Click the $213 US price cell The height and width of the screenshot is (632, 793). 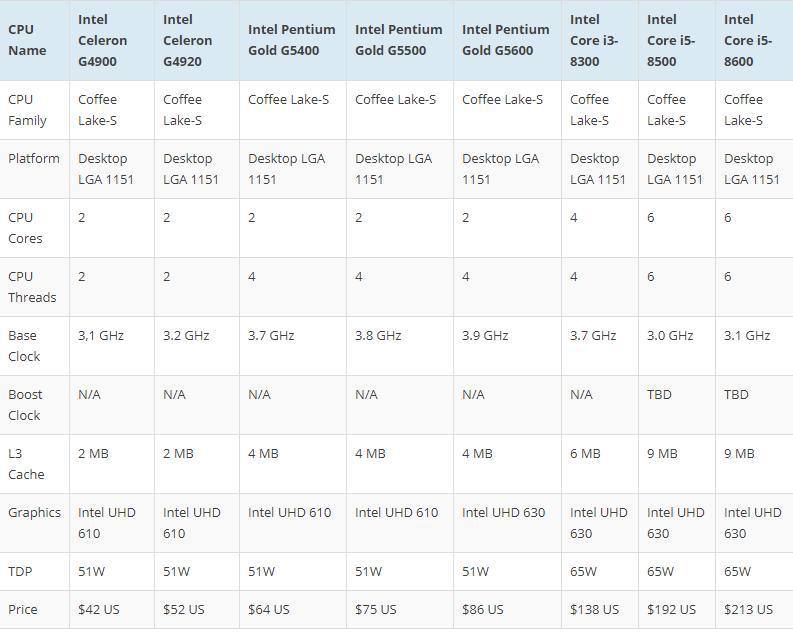pos(748,610)
